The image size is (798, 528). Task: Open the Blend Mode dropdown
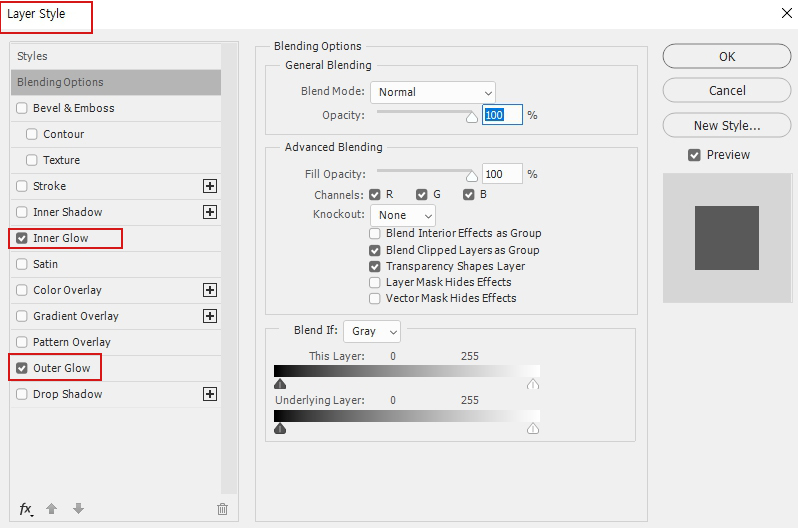(x=433, y=92)
